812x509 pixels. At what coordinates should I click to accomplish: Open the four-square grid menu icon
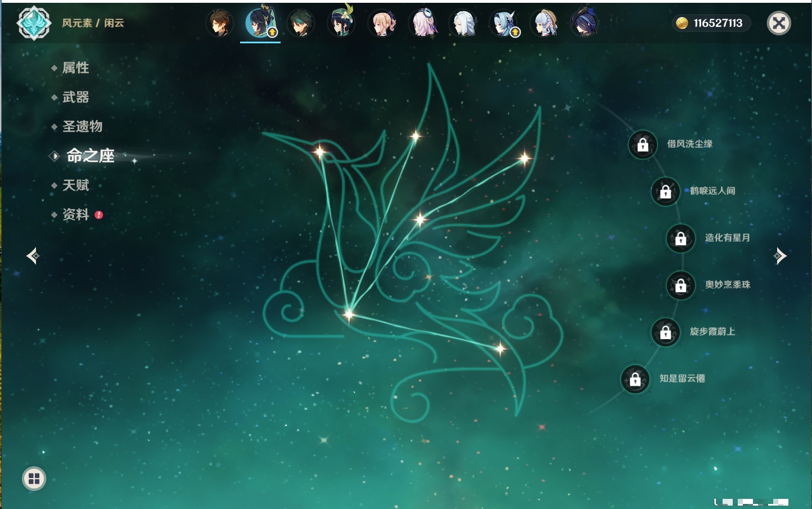coord(34,479)
